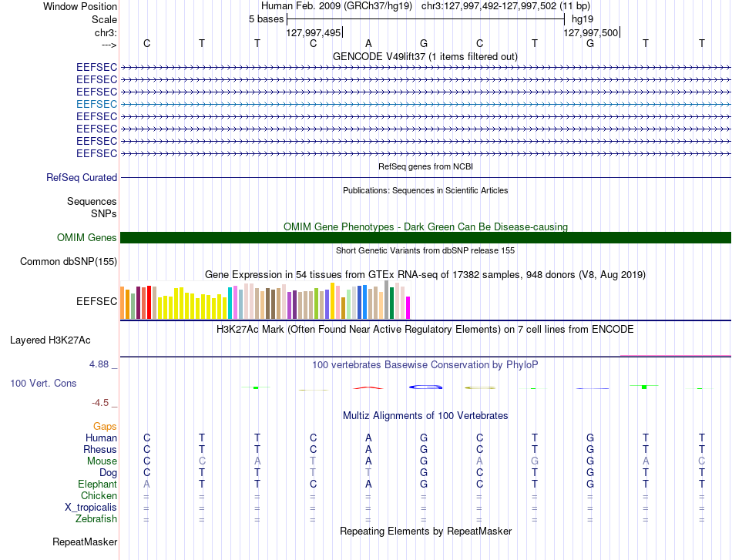Open the RefSeq Curated track label
This screenshot has height=560, width=732.
coord(82,177)
